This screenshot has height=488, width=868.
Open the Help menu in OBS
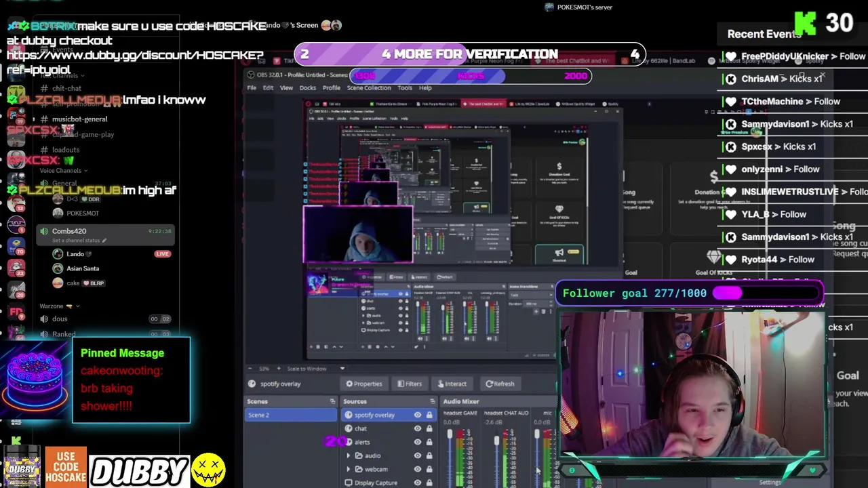point(425,88)
